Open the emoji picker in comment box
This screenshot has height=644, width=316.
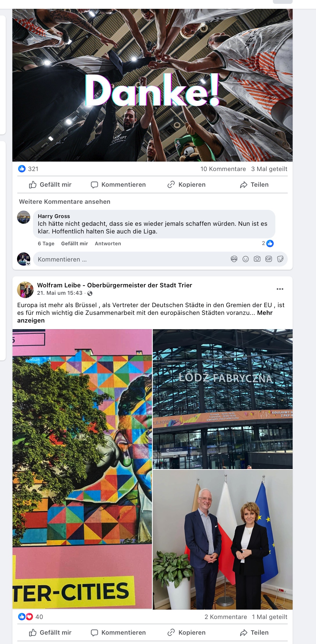[246, 259]
